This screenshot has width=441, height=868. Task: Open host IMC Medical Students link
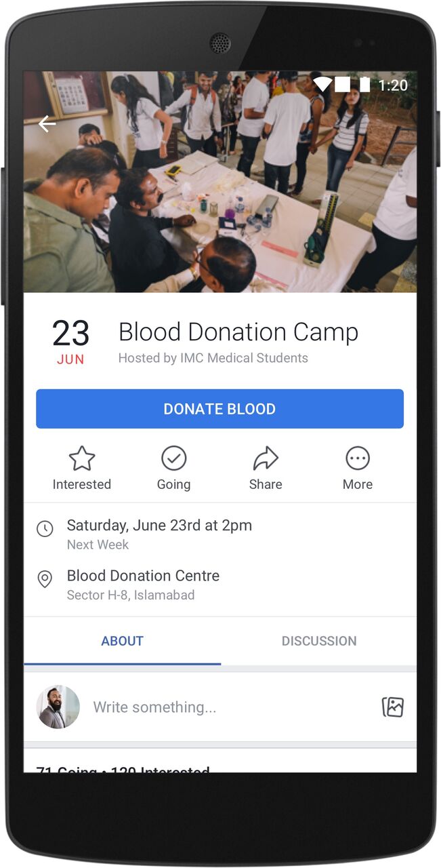pos(244,358)
